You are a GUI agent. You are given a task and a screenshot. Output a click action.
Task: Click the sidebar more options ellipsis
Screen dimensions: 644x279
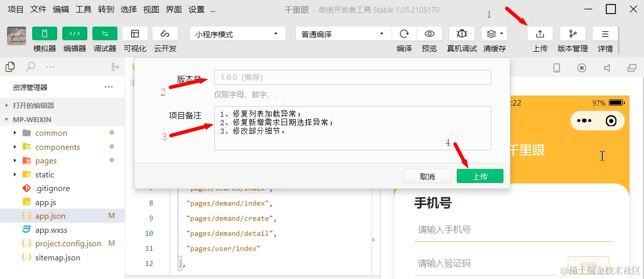tap(50, 66)
